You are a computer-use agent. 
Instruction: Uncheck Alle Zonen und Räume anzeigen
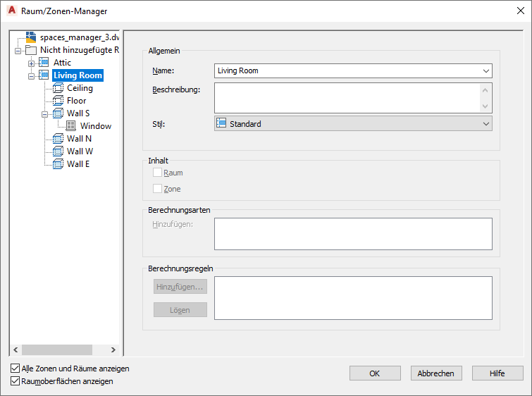[x=16, y=369]
